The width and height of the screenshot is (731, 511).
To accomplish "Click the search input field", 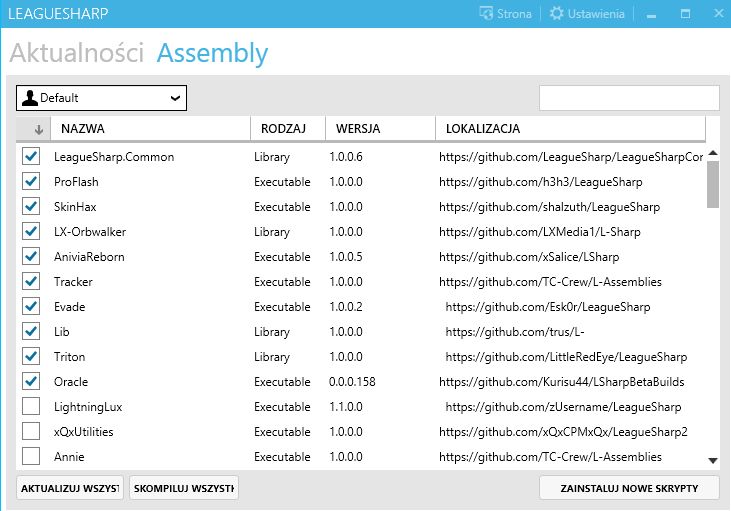I will tap(629, 98).
